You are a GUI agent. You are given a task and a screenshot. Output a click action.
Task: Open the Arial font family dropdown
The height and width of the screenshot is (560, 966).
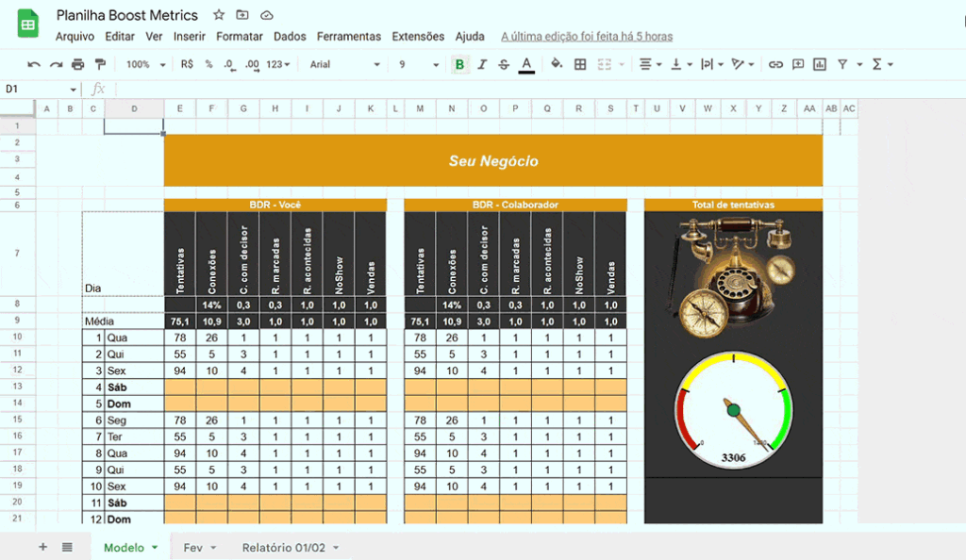(x=344, y=64)
